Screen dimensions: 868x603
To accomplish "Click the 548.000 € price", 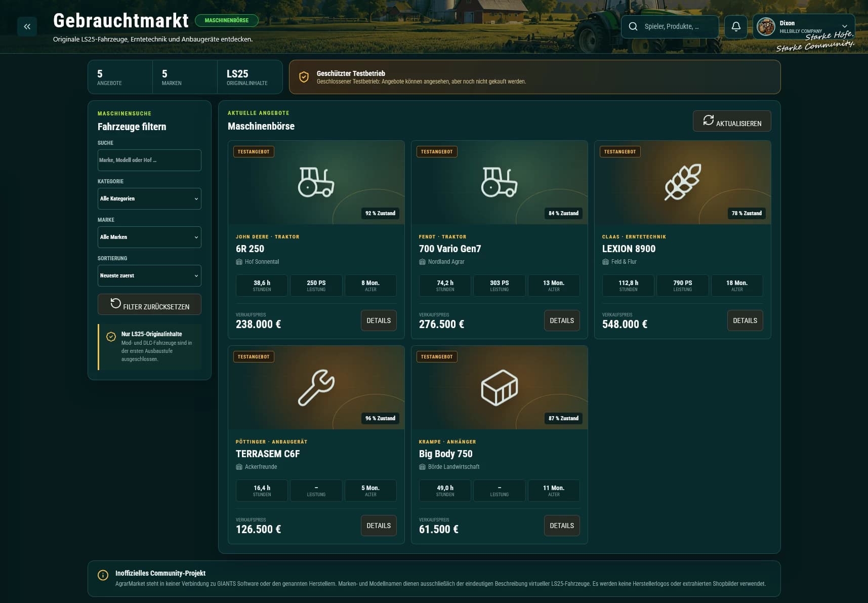I will (625, 324).
